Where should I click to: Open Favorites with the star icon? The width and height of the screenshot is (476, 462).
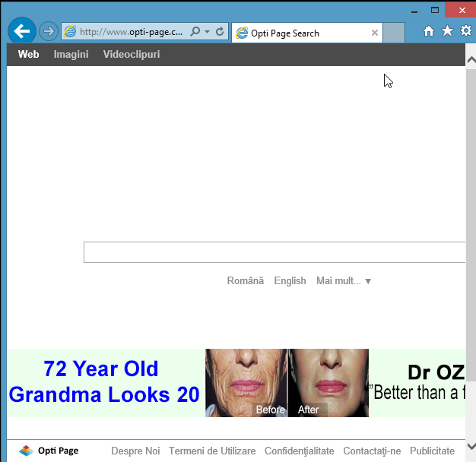tap(447, 30)
